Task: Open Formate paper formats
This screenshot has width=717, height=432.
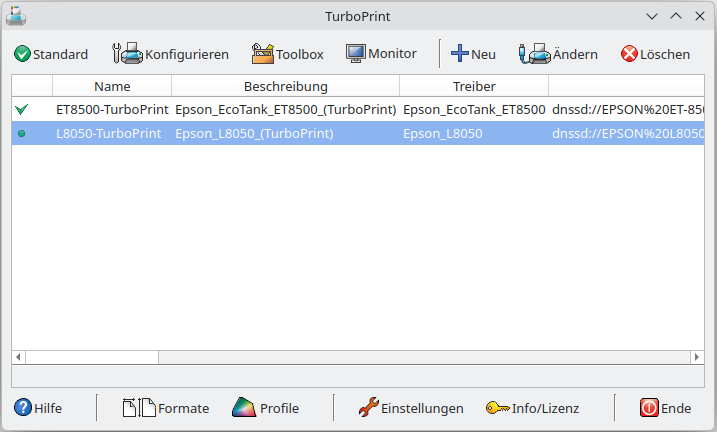Action: coord(166,408)
